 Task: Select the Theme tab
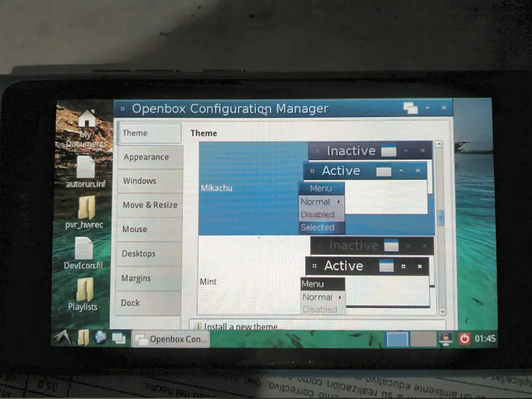click(150, 133)
